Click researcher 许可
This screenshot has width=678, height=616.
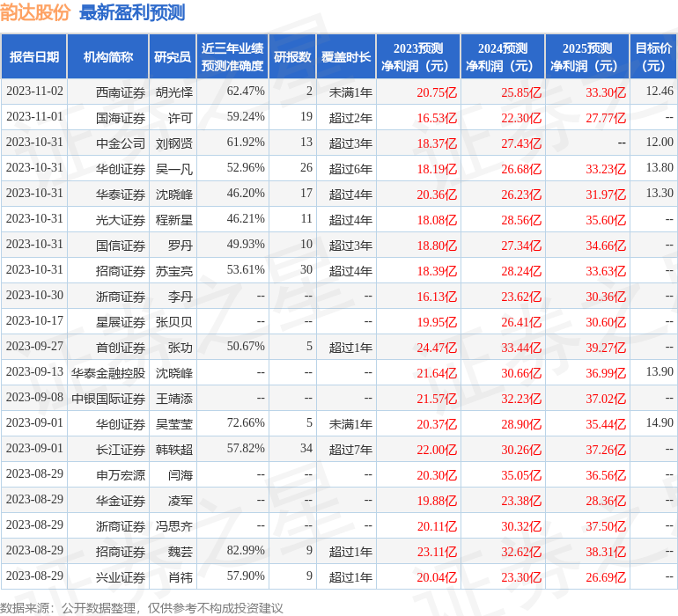click(181, 118)
